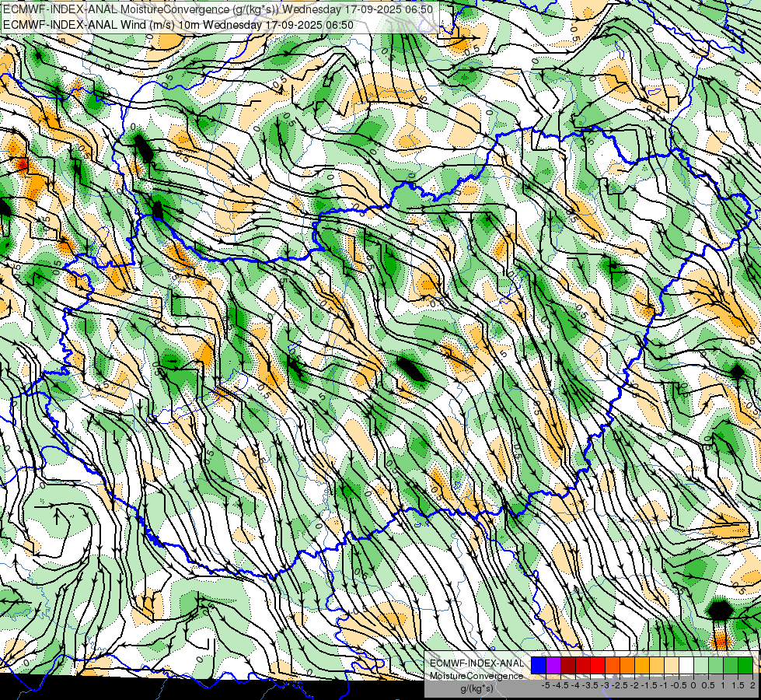761x700 pixels.
Task: Pick the pale peach swatch ending at -0.5
Action: [x=672, y=666]
